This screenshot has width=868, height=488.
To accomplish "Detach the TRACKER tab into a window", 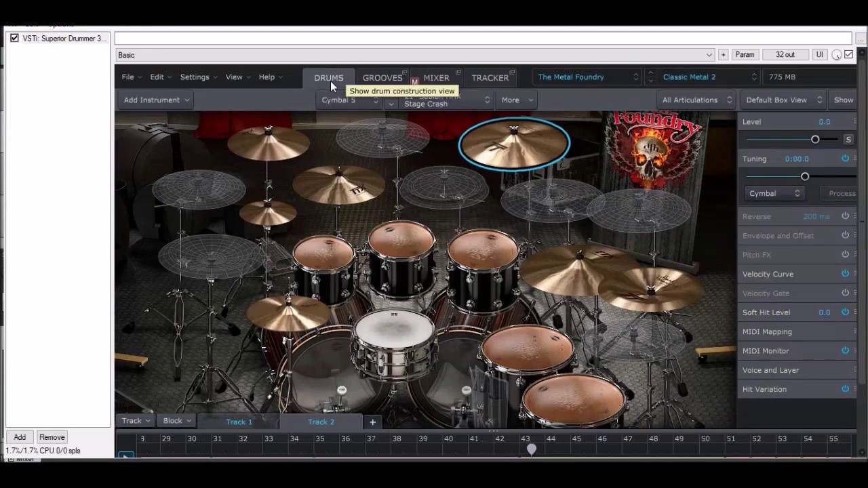I will pyautogui.click(x=512, y=72).
